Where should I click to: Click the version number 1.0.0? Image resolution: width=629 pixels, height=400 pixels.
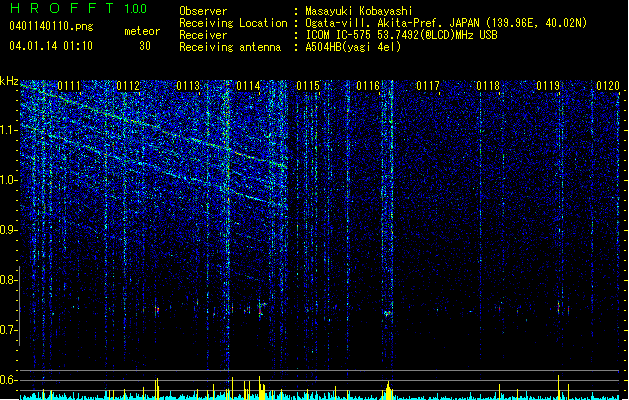[136, 9]
